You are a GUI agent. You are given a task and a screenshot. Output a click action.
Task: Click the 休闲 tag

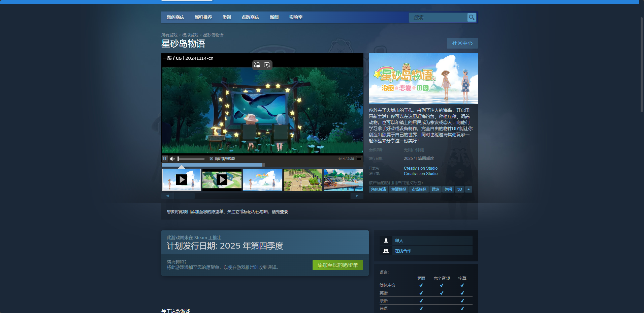coord(448,189)
